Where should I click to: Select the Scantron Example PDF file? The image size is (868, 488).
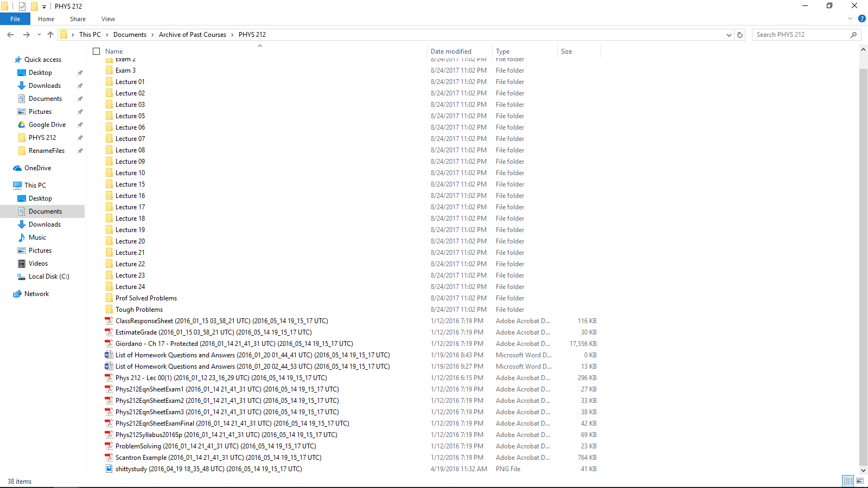pyautogui.click(x=218, y=458)
